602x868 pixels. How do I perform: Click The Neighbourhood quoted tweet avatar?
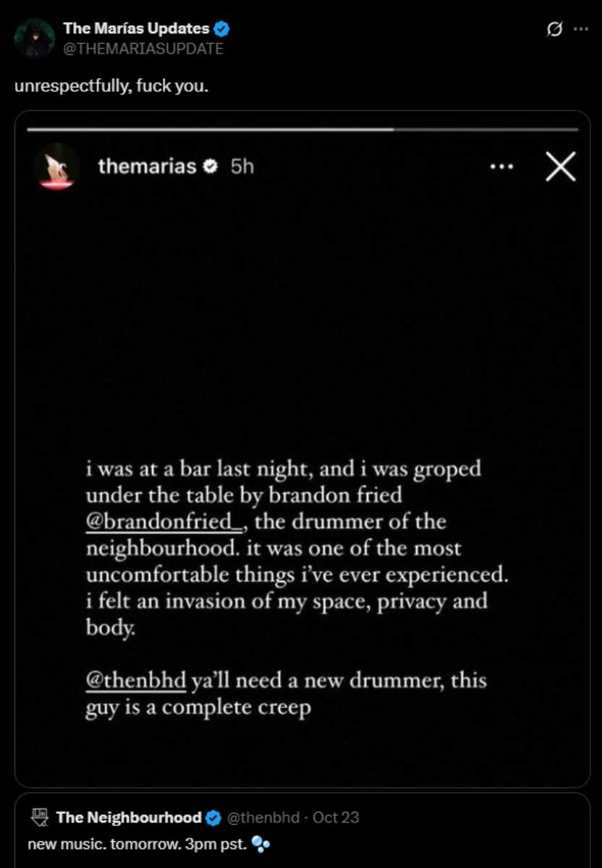pyautogui.click(x=39, y=817)
